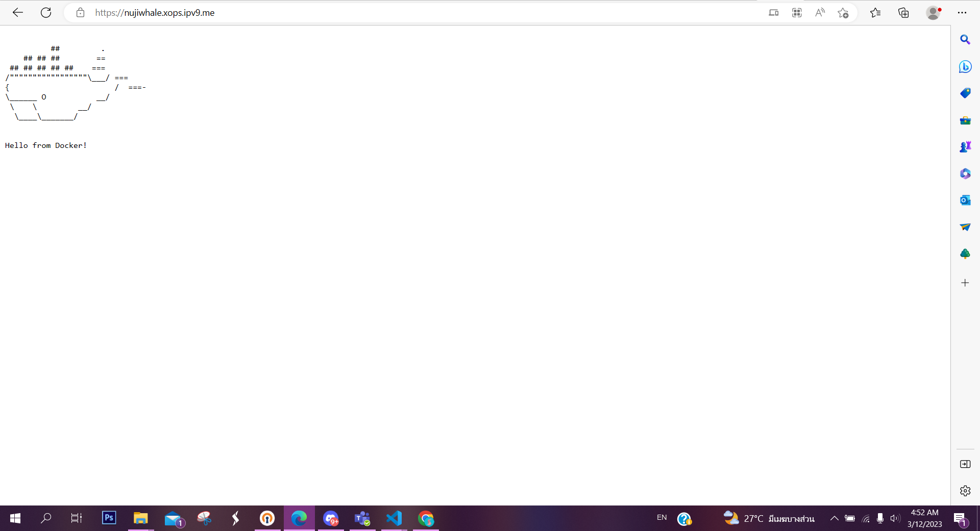This screenshot has width=980, height=531.
Task: Open Google Chrome from the taskbar
Action: (426, 518)
